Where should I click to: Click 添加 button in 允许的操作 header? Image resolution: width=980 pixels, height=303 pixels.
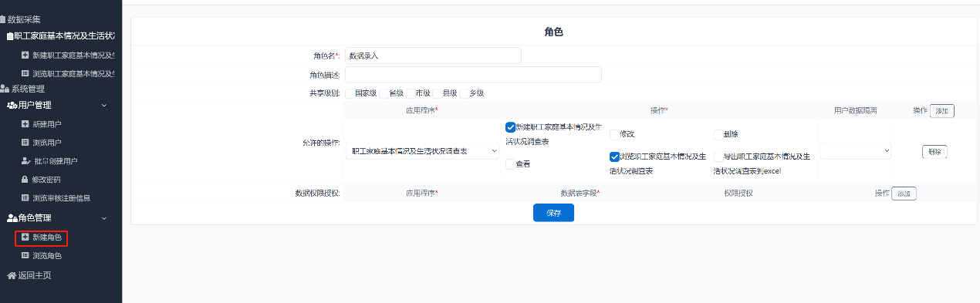click(x=941, y=111)
